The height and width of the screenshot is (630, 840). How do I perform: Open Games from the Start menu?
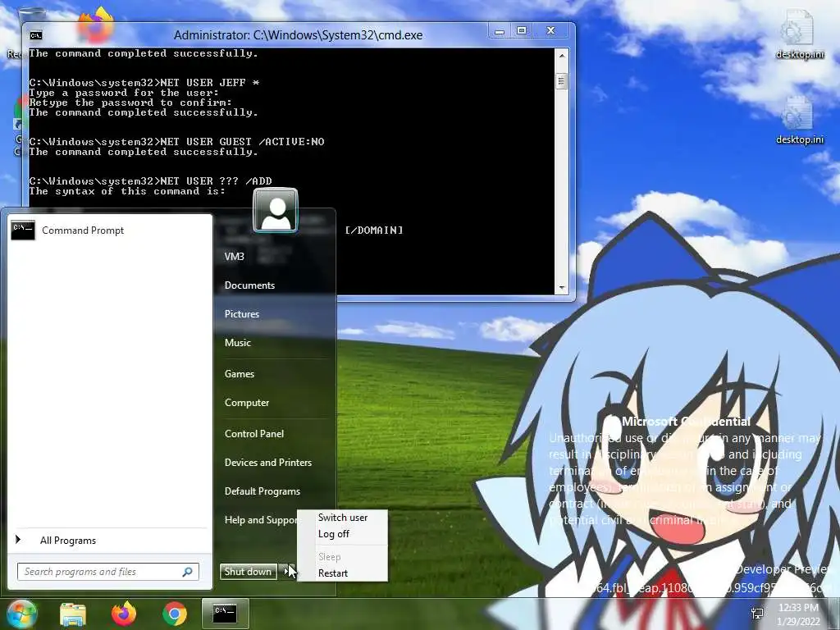click(x=240, y=374)
